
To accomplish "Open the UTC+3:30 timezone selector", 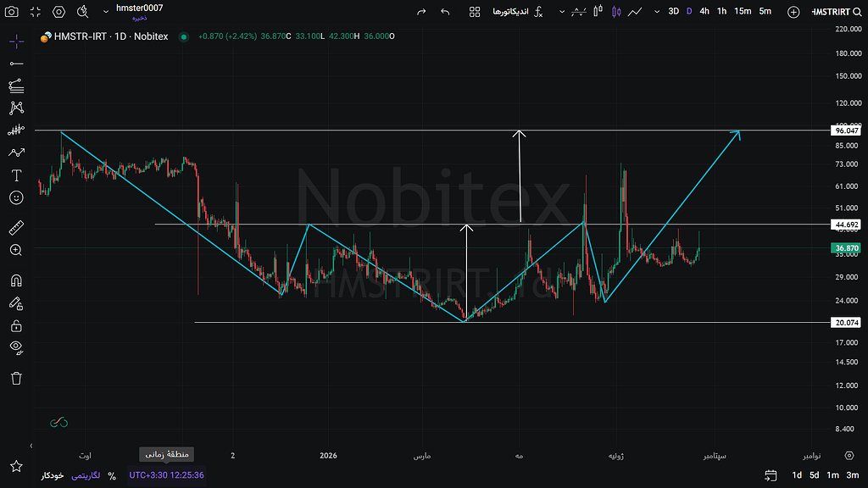I will click(x=167, y=475).
